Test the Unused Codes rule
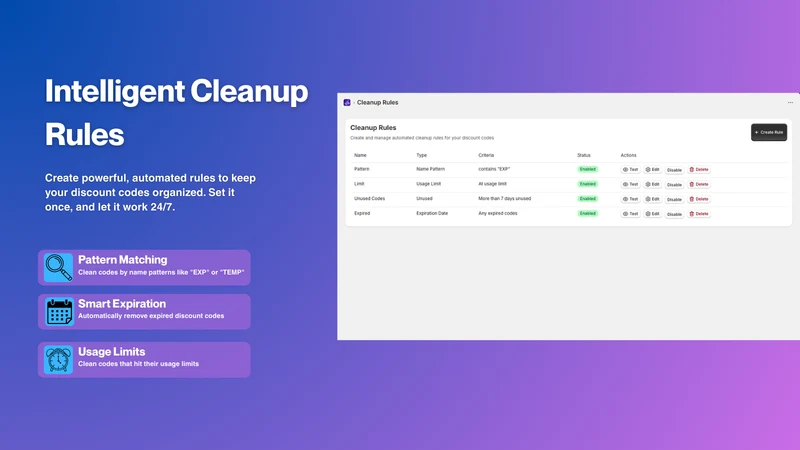 [631, 199]
